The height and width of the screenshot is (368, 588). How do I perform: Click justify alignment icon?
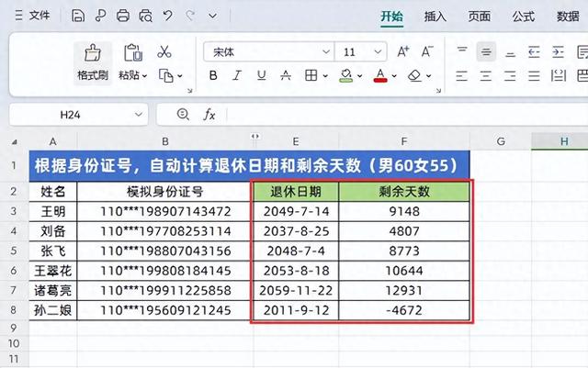pyautogui.click(x=534, y=75)
